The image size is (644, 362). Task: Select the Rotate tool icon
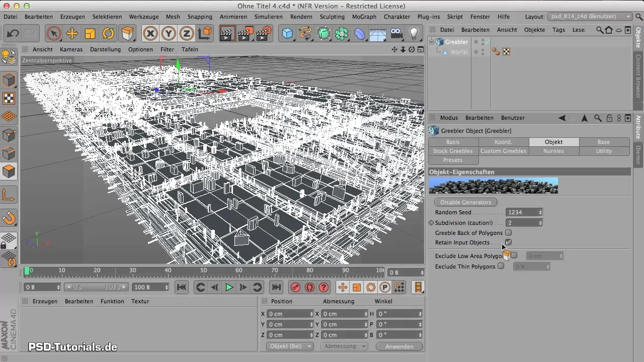point(108,34)
